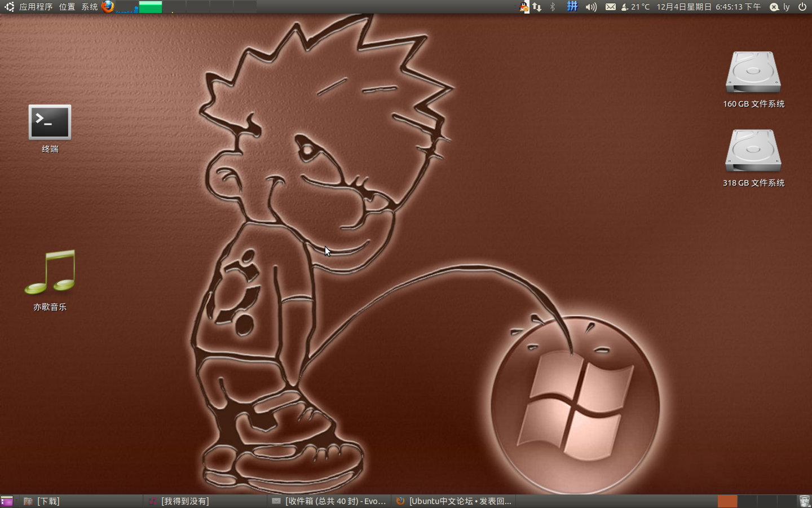The height and width of the screenshot is (508, 812).
Task: Click the Bluetooth indicator icon
Action: point(553,7)
